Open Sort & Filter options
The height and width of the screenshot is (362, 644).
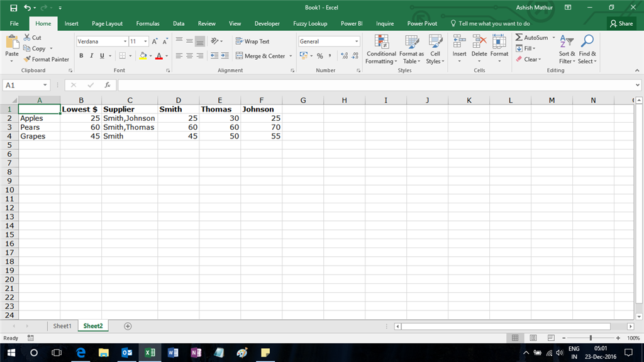coord(567,49)
